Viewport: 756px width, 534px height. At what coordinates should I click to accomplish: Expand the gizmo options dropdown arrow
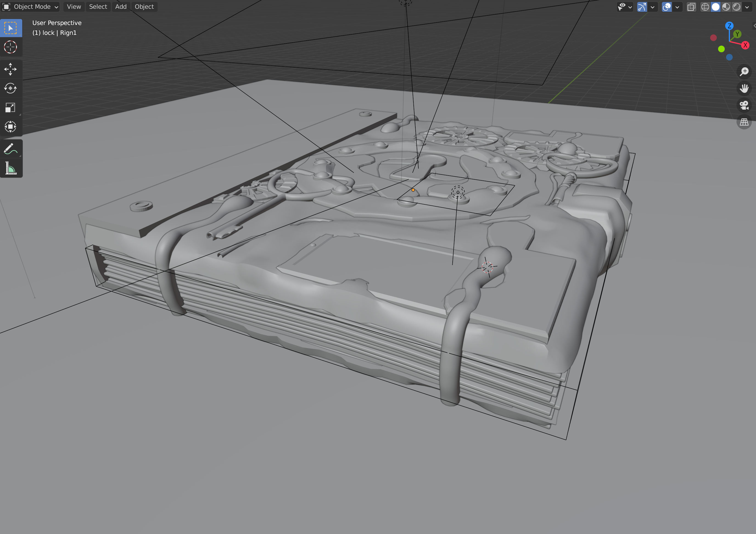[x=652, y=7]
